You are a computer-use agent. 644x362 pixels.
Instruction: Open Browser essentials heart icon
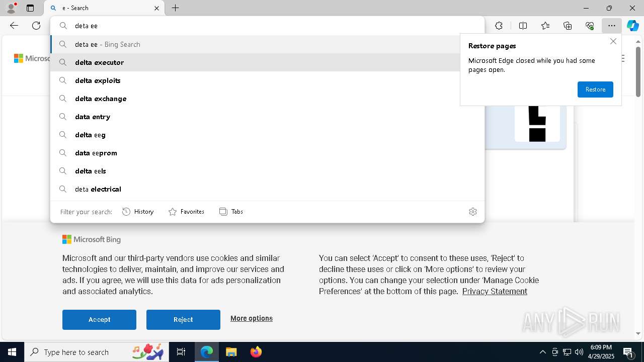click(590, 26)
